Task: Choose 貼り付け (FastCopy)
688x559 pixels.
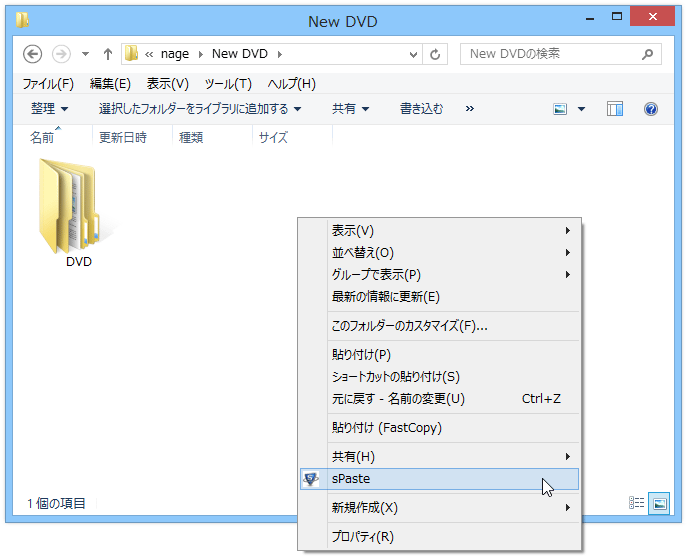Action: point(440,427)
